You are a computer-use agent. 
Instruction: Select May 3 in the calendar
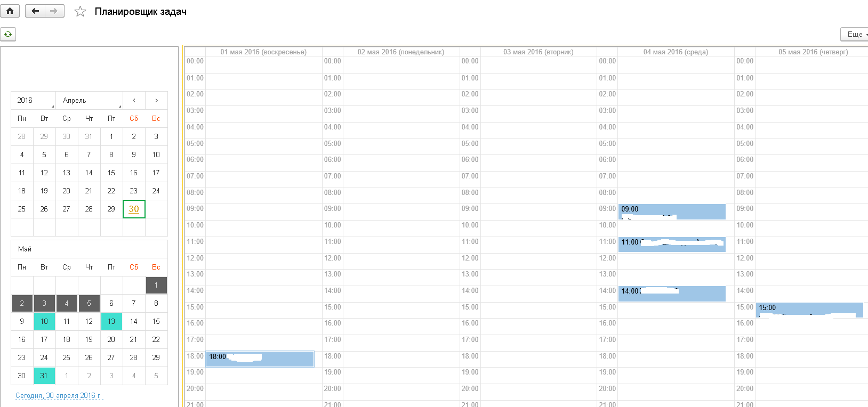pyautogui.click(x=44, y=303)
